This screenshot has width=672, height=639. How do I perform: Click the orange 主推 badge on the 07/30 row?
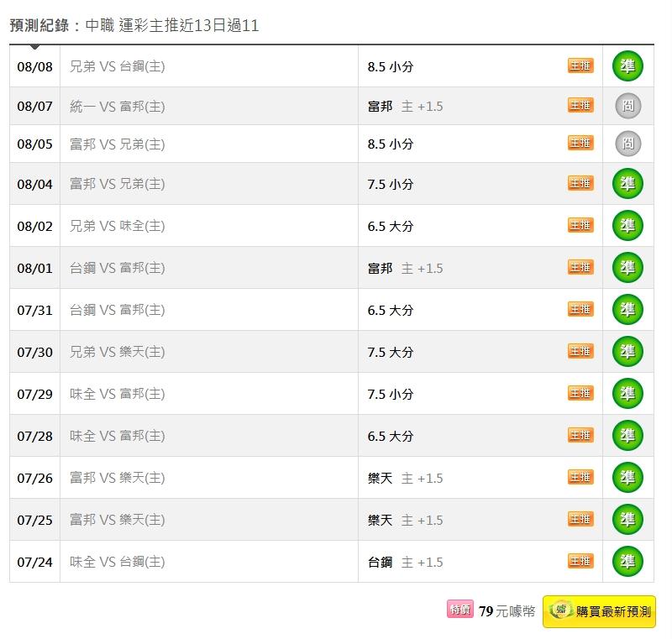coord(580,351)
